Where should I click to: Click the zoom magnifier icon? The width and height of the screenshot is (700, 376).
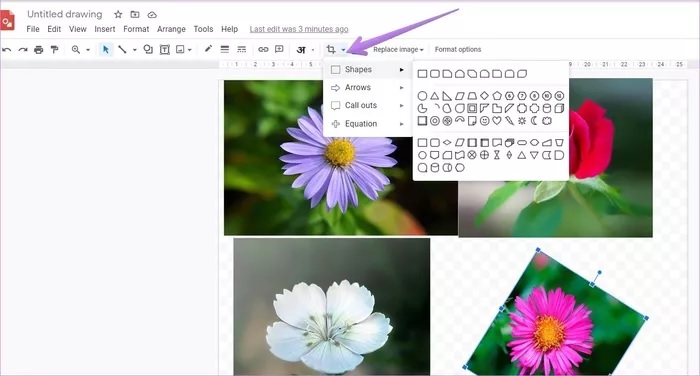click(76, 50)
